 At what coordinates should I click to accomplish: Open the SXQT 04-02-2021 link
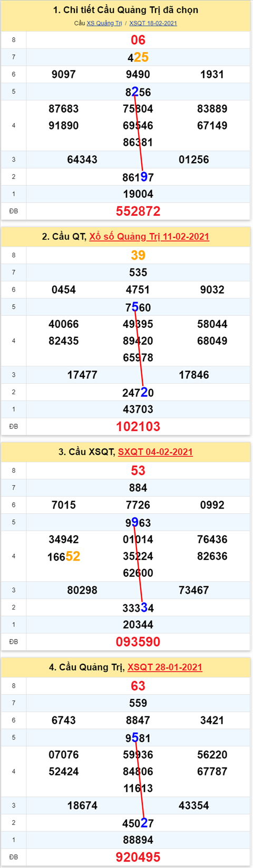click(155, 452)
